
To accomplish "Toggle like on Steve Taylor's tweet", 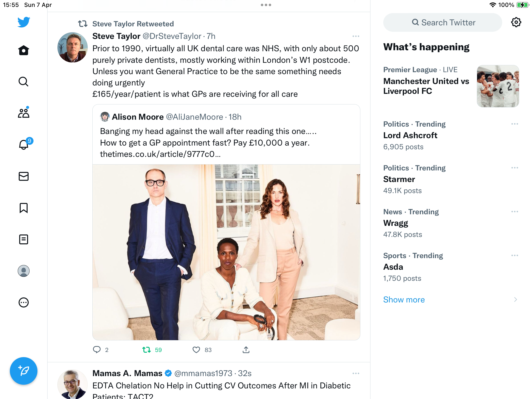I will point(196,350).
